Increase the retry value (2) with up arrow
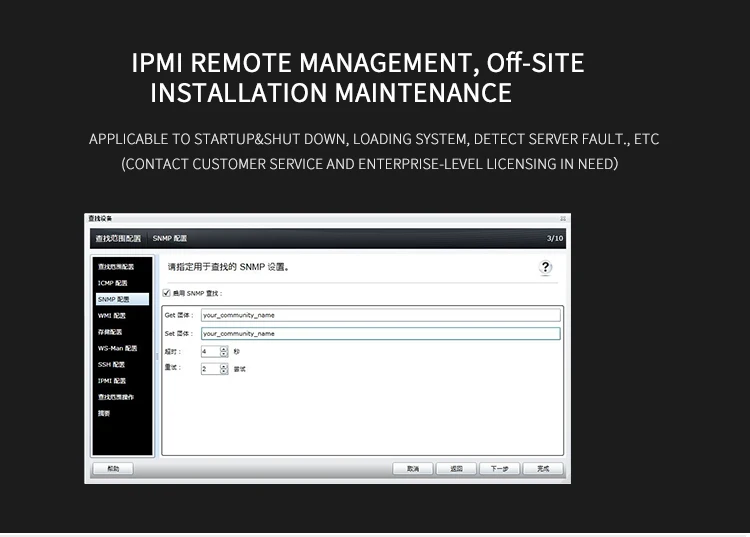Viewport: 750px width, 537px height. [224, 366]
